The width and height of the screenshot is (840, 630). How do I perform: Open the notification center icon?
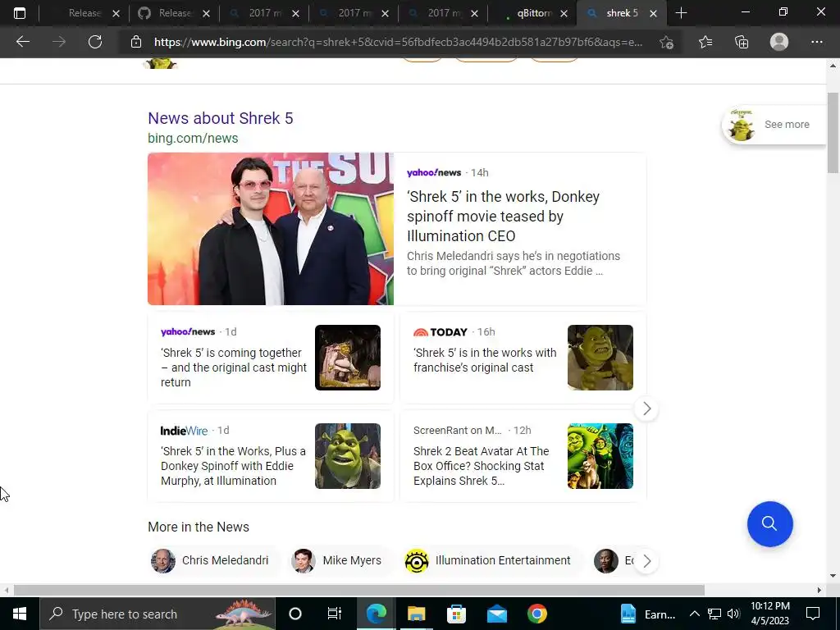813,614
